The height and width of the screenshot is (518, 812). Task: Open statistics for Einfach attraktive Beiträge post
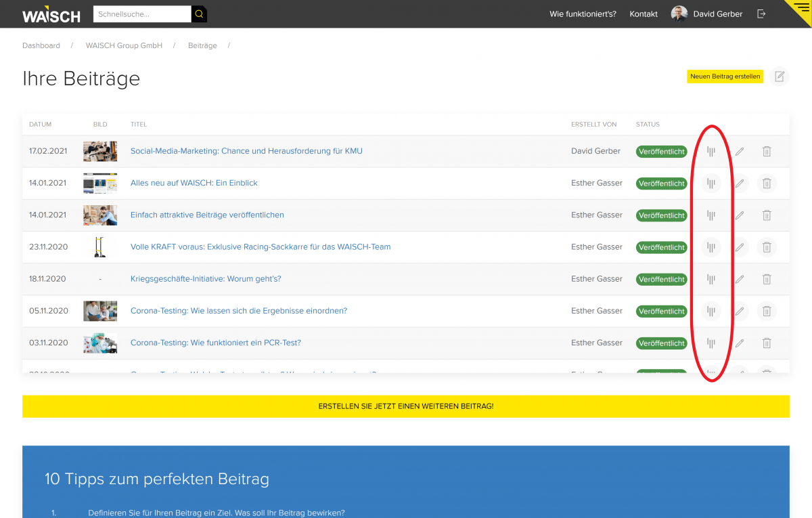[x=711, y=215]
